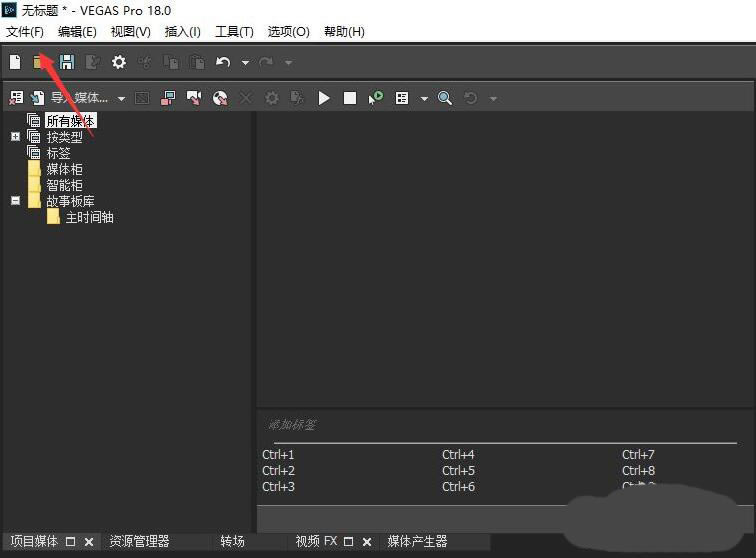Image resolution: width=756 pixels, height=558 pixels.
Task: Remove all unused media from project icon
Action: click(x=16, y=98)
